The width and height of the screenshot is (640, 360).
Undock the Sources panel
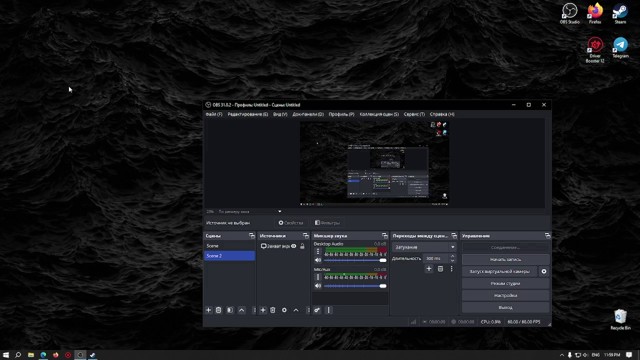(306, 236)
